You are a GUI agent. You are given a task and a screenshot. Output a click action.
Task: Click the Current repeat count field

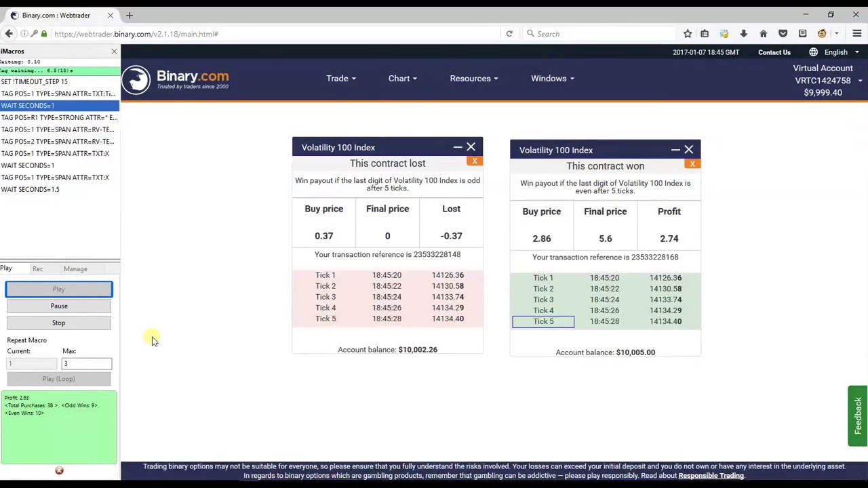click(x=31, y=364)
